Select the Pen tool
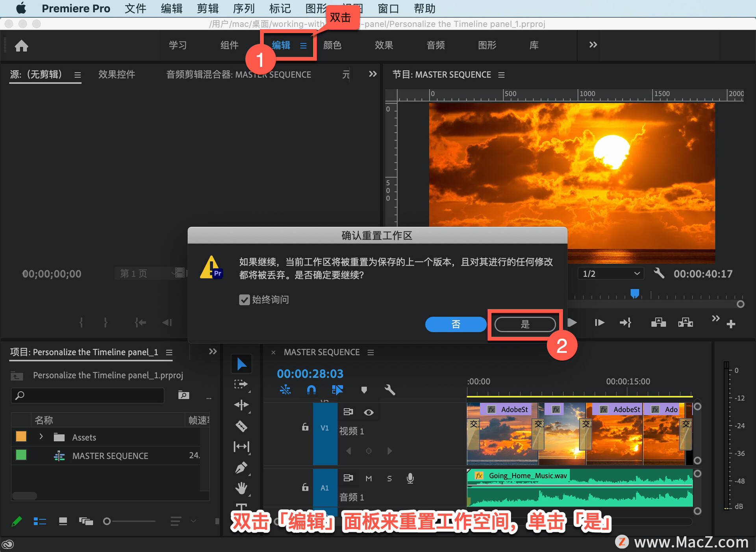756x552 pixels. pyautogui.click(x=241, y=468)
